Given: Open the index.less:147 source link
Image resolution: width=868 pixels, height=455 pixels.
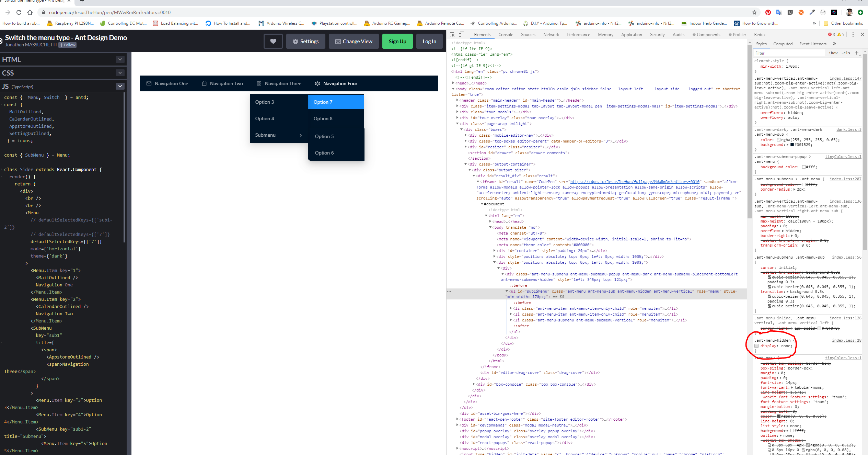Looking at the screenshot, I should tap(845, 78).
